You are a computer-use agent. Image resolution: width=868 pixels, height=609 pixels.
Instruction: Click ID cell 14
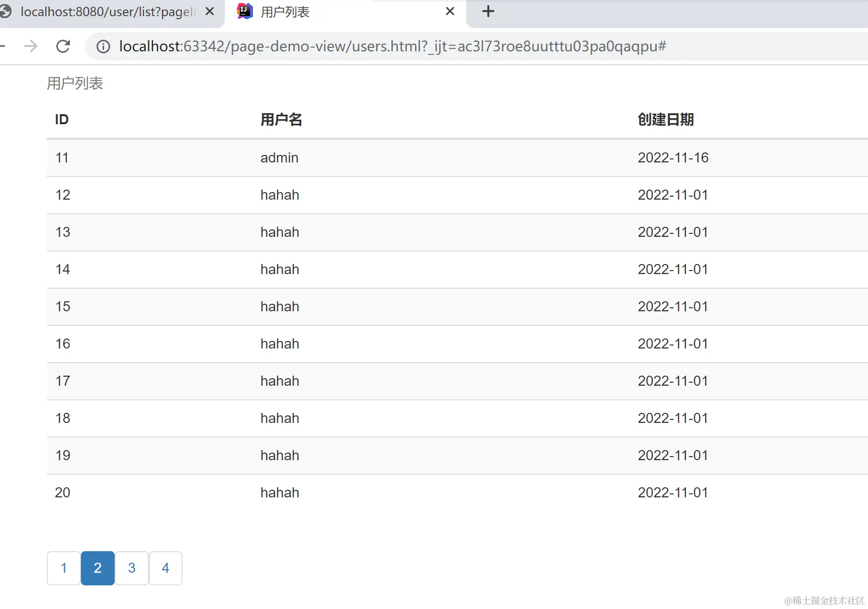tap(63, 270)
